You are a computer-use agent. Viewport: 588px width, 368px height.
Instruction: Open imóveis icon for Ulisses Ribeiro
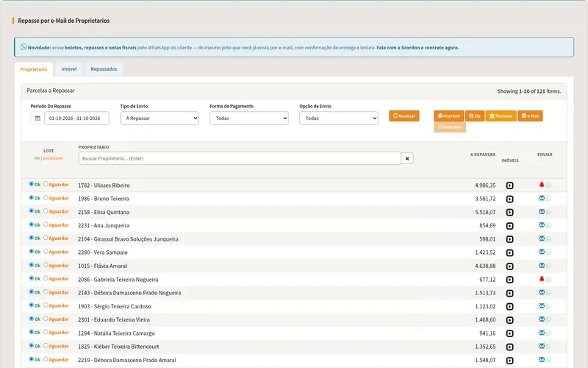pos(509,185)
